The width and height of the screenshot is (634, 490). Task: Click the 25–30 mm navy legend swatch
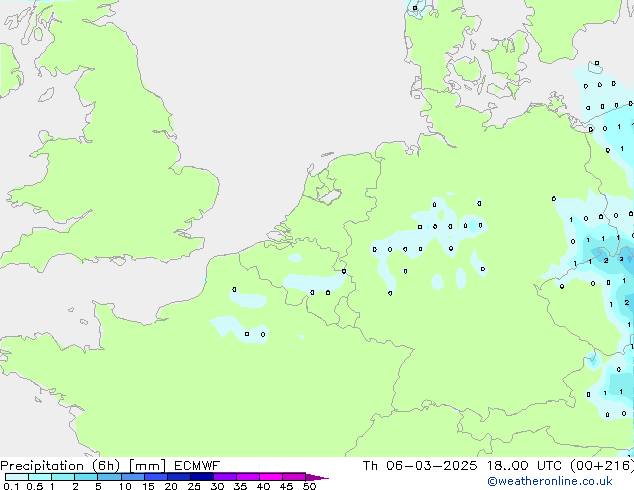202,477
